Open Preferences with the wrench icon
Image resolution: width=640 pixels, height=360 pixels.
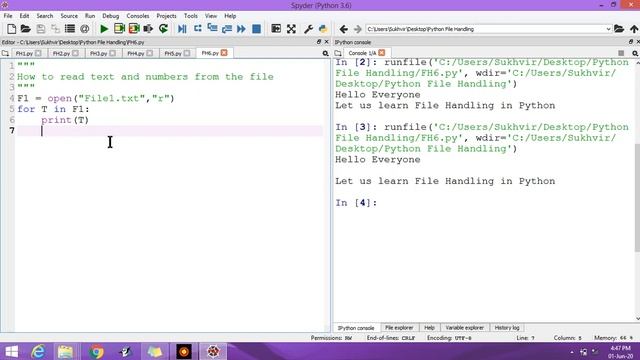(x=308, y=29)
